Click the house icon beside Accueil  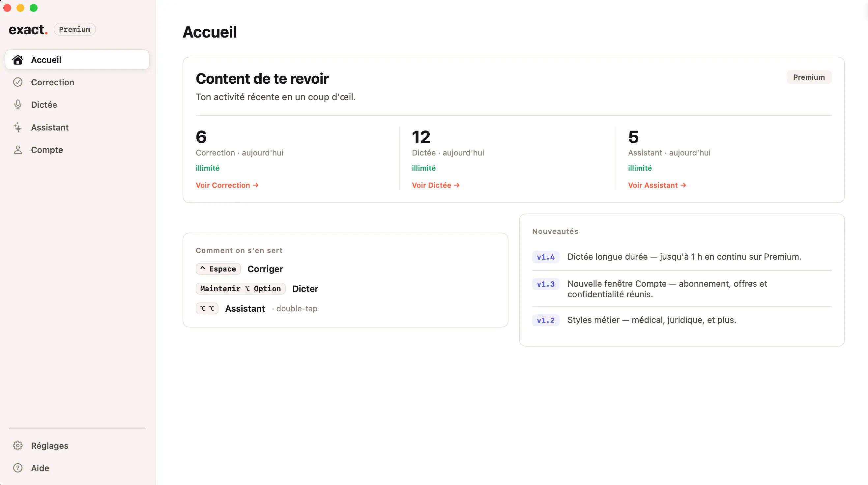coord(17,60)
